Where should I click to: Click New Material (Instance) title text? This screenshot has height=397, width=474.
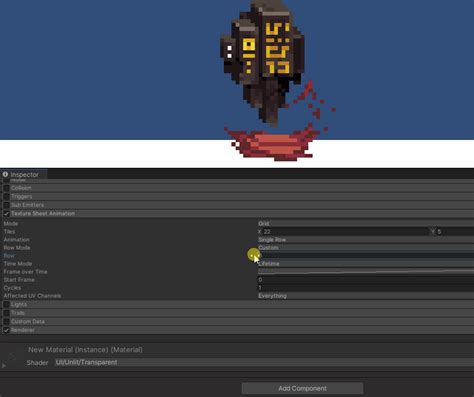pos(85,350)
